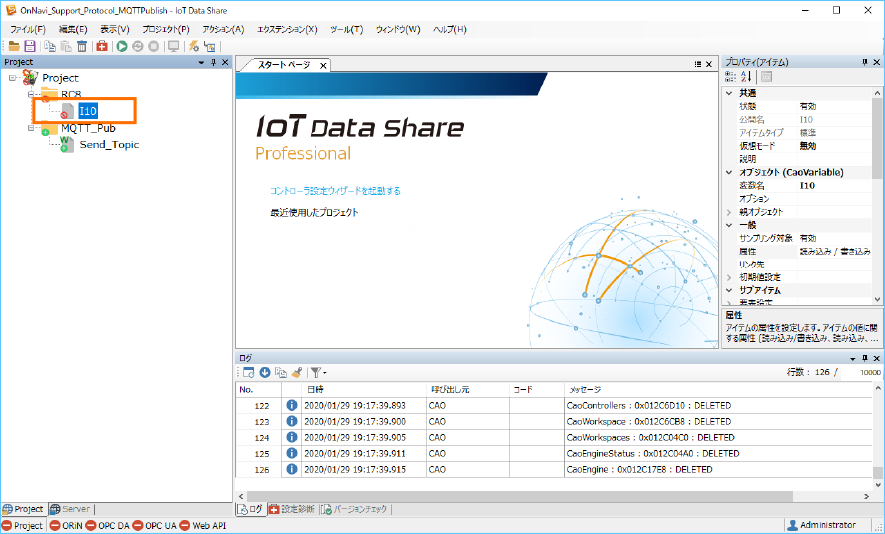Switch to the バージョンチェック tab
The height and width of the screenshot is (534, 885).
[x=354, y=509]
